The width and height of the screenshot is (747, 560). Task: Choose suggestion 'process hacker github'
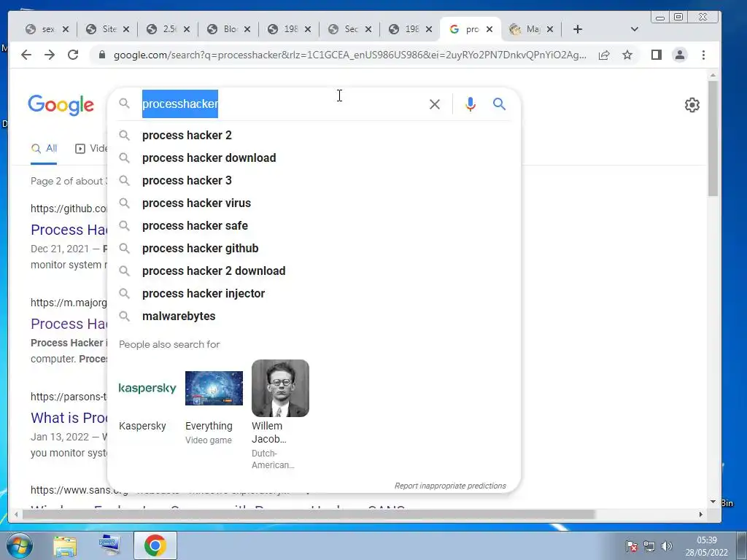314,248
